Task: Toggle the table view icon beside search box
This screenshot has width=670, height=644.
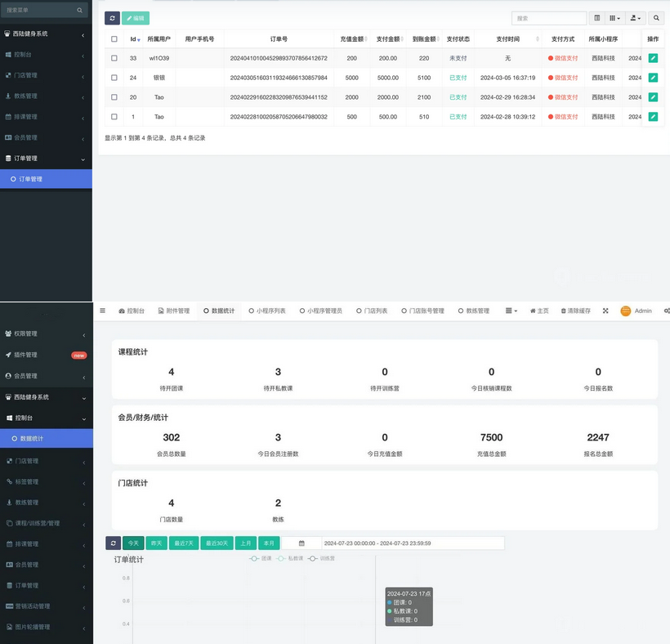Action: click(x=596, y=18)
